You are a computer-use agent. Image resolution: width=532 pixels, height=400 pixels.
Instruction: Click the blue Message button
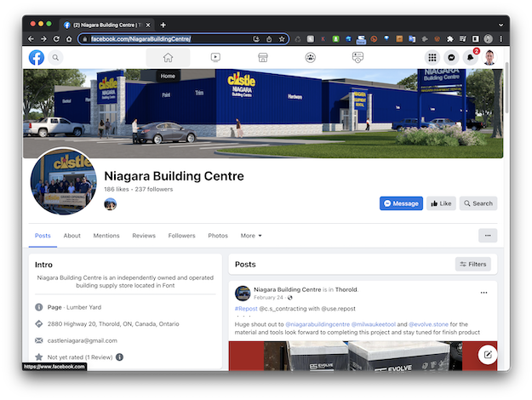point(401,203)
